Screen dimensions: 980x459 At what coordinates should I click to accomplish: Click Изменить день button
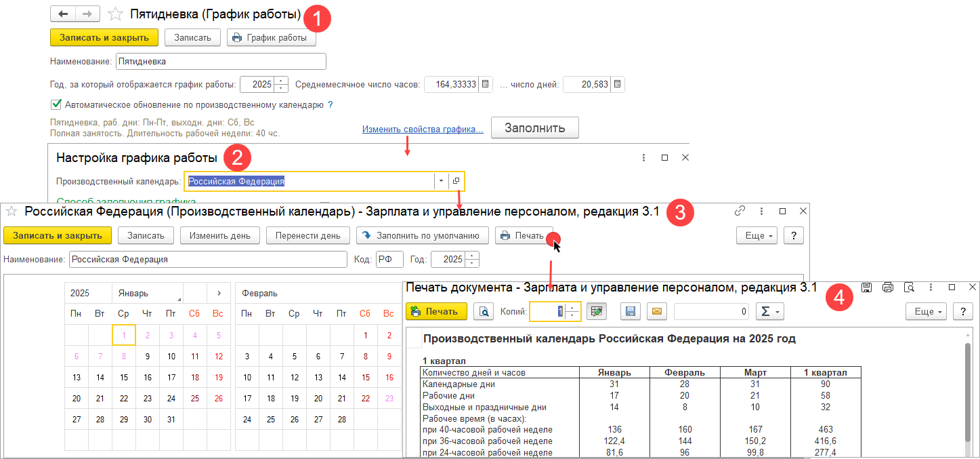tap(219, 235)
